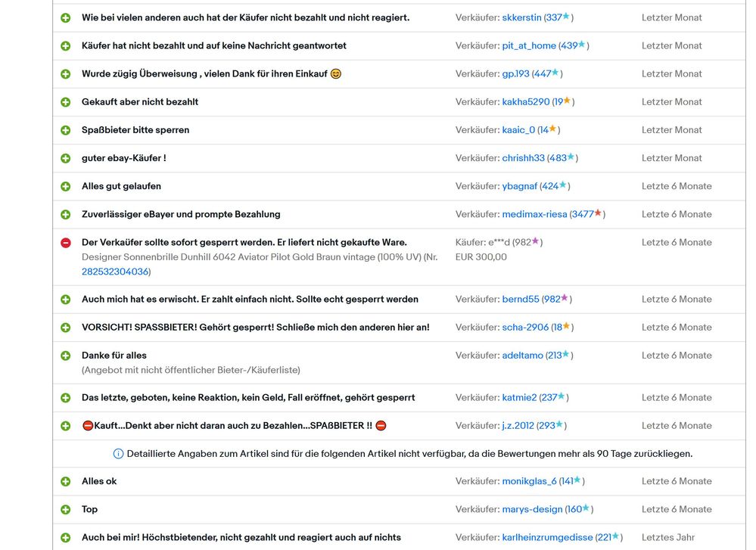Go to seller bernd55's page
Viewport: 756px width, 550px height.
(521, 299)
